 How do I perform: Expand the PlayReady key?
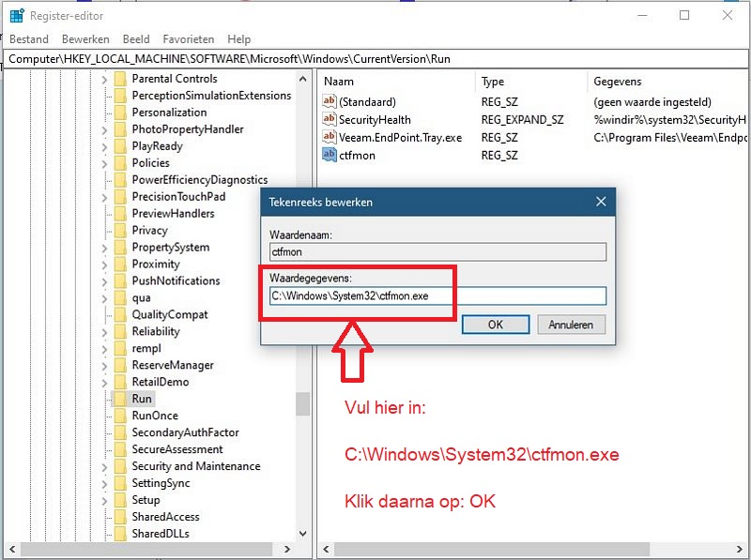click(104, 146)
